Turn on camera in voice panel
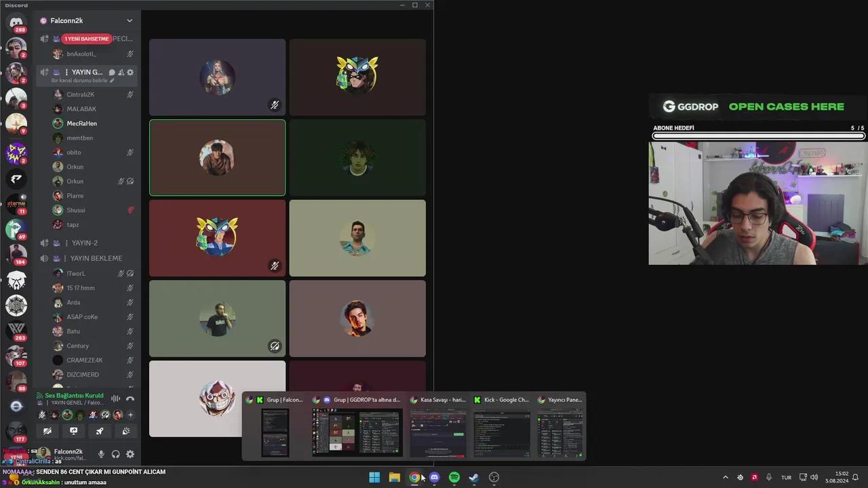868x488 pixels. click(x=47, y=431)
